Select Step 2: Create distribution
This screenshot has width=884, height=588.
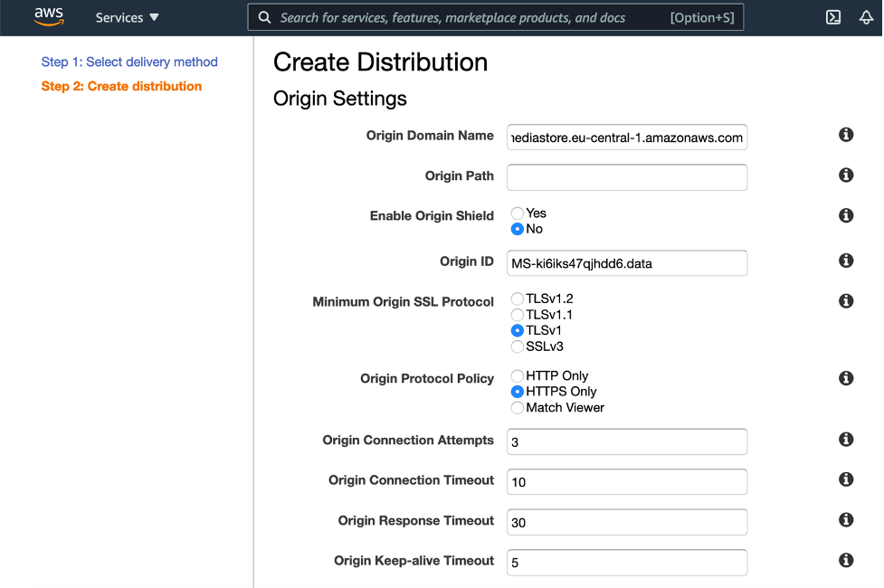coord(121,86)
